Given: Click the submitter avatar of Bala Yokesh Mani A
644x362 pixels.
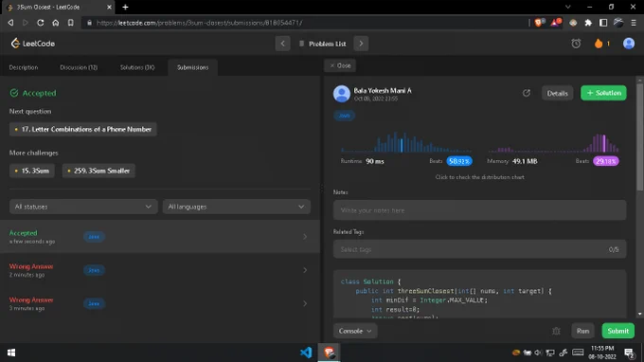Looking at the screenshot, I should (341, 94).
